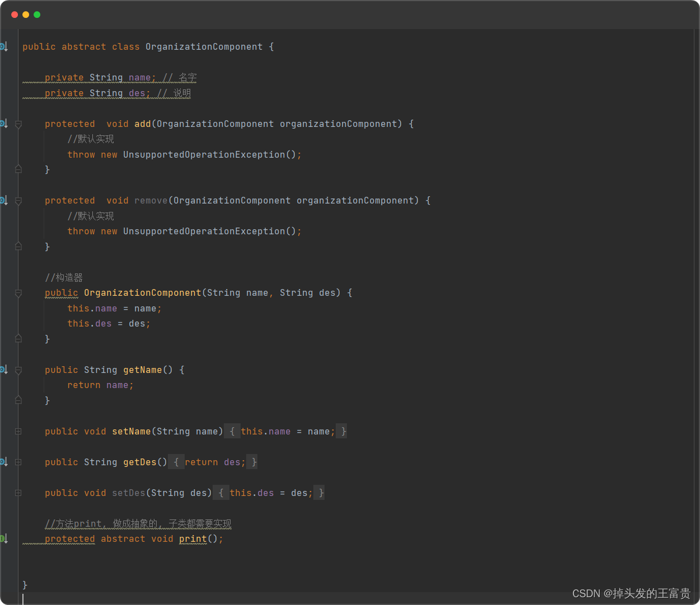Click the fold end marker closing the constructor
700x605 pixels.
pyautogui.click(x=18, y=338)
